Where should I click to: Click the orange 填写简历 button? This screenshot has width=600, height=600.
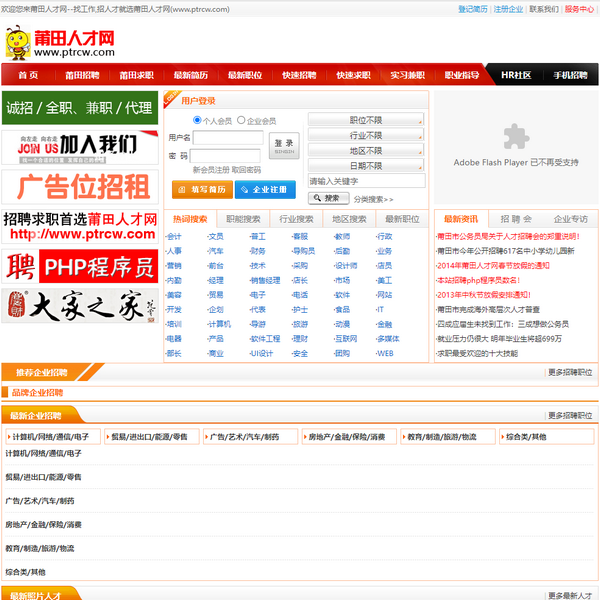(x=203, y=189)
